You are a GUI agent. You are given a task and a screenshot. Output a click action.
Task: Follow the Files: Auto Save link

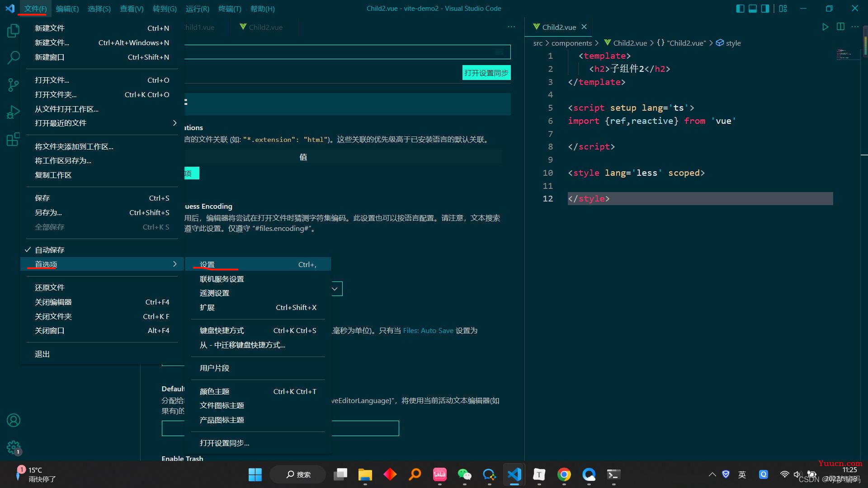428,330
